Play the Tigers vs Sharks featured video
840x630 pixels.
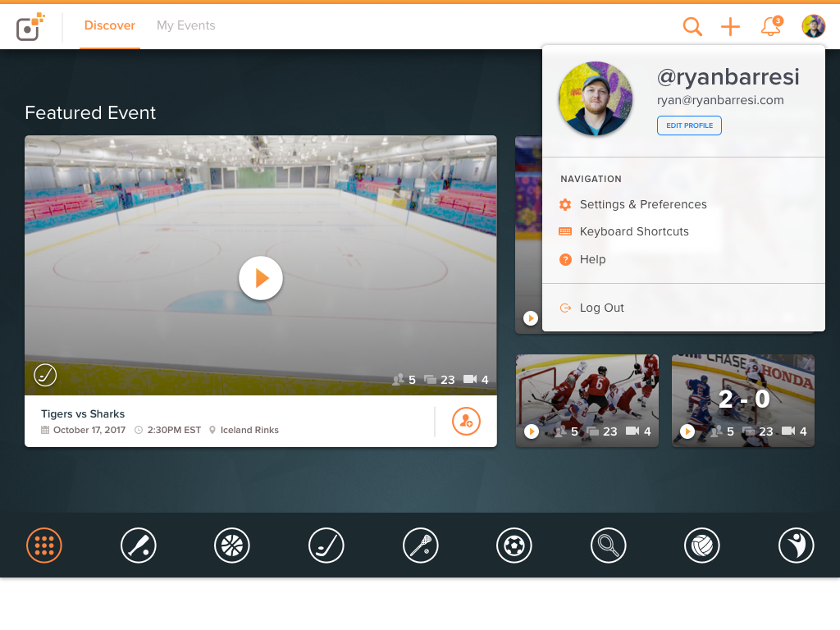261,278
